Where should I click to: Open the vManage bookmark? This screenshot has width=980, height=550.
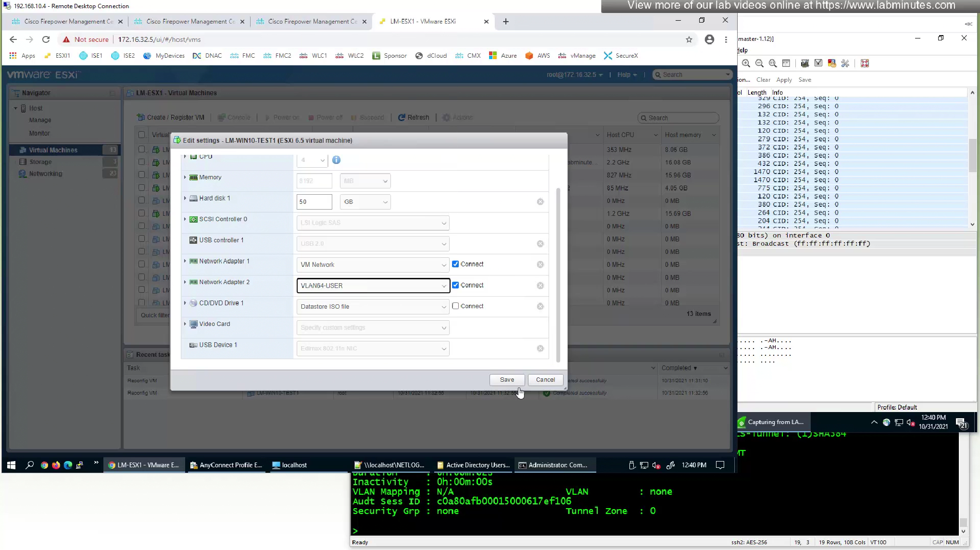577,56
